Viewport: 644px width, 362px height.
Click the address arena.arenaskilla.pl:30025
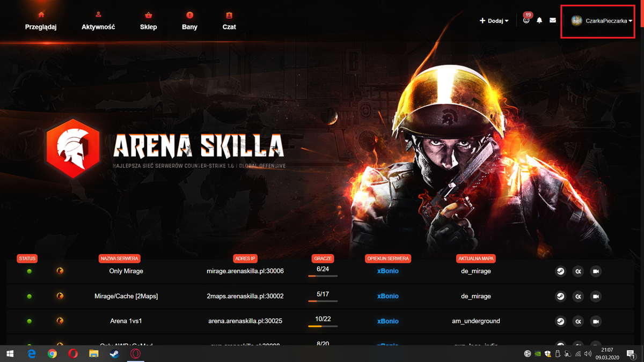pyautogui.click(x=245, y=321)
